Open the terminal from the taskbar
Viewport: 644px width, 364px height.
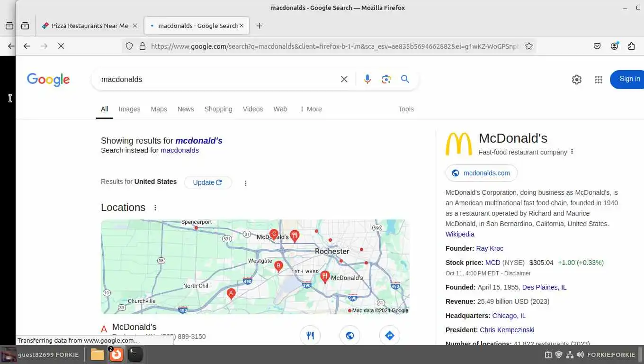[135, 354]
